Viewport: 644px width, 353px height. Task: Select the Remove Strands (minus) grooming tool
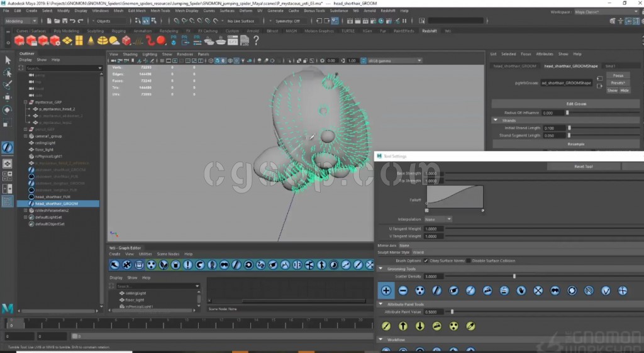403,291
